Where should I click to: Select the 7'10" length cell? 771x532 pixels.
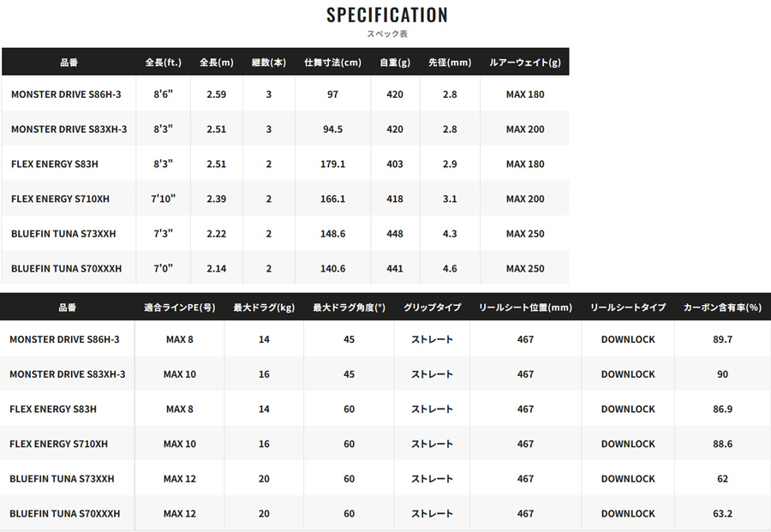tap(164, 199)
